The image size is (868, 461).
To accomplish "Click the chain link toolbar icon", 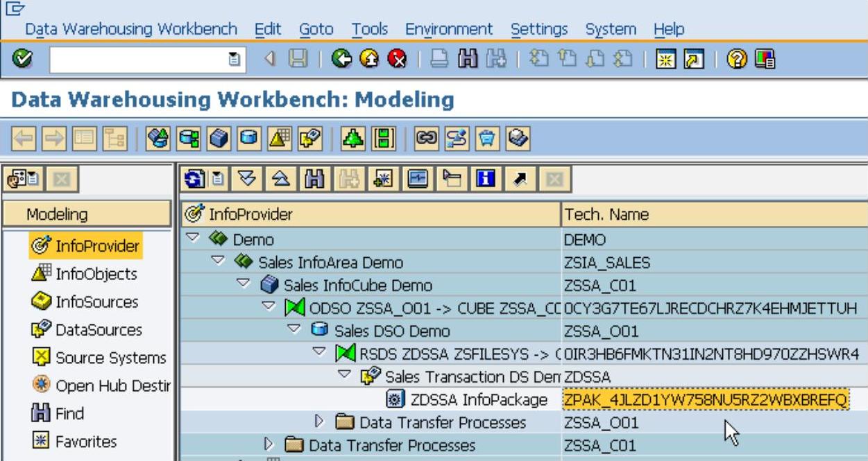I will pyautogui.click(x=426, y=139).
